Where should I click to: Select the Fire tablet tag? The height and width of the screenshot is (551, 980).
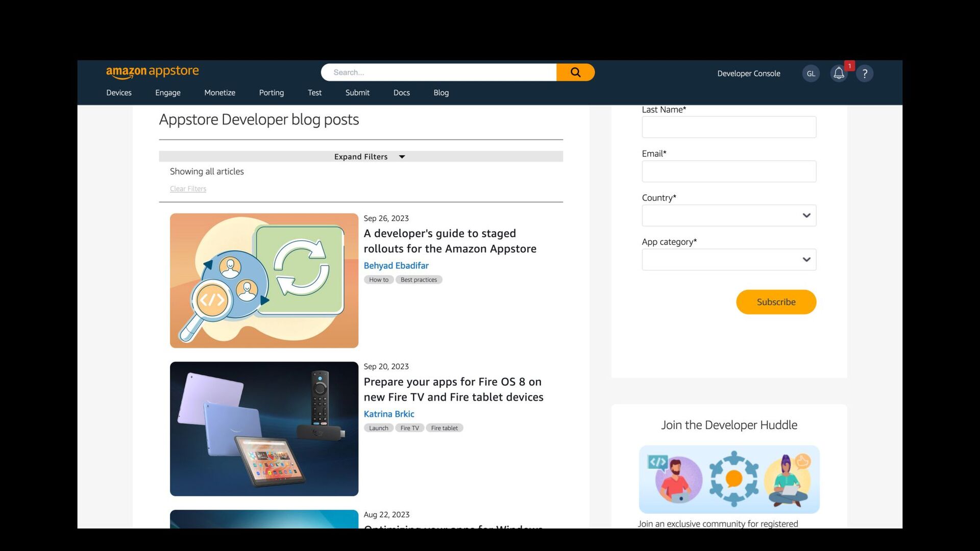tap(444, 428)
